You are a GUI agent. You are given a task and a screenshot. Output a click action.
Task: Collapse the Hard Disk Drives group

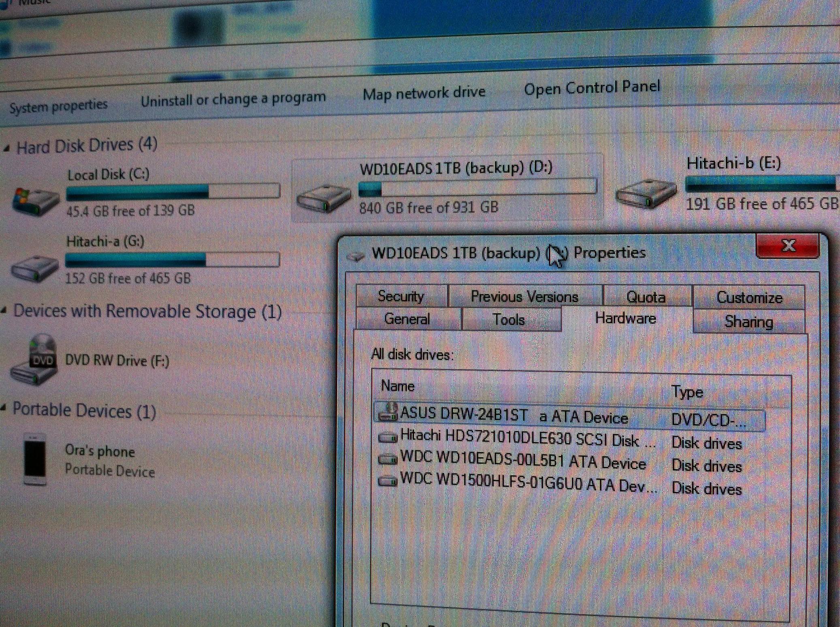tap(6, 149)
